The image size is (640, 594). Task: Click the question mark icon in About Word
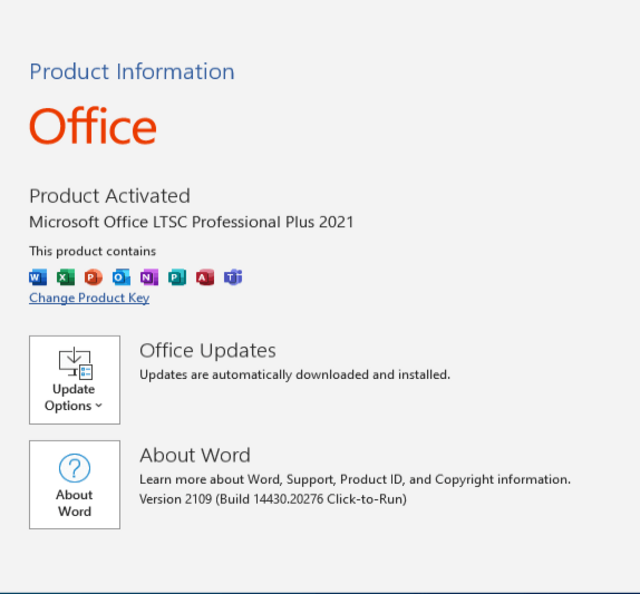74,468
